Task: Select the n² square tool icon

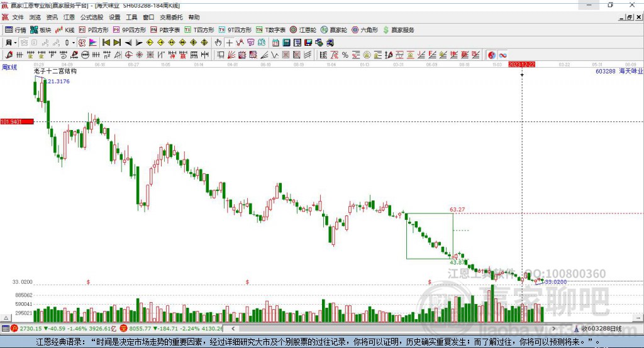Action: pyautogui.click(x=107, y=55)
